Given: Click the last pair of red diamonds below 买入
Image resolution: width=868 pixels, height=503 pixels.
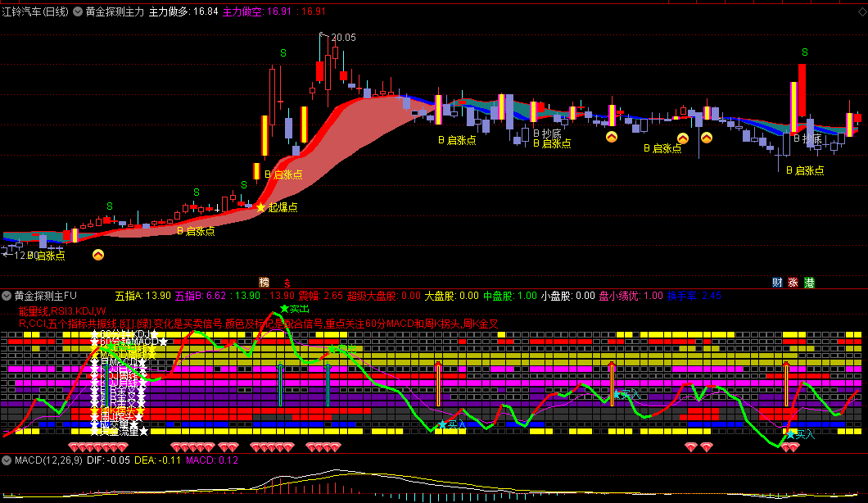Looking at the screenshot, I should 790,447.
